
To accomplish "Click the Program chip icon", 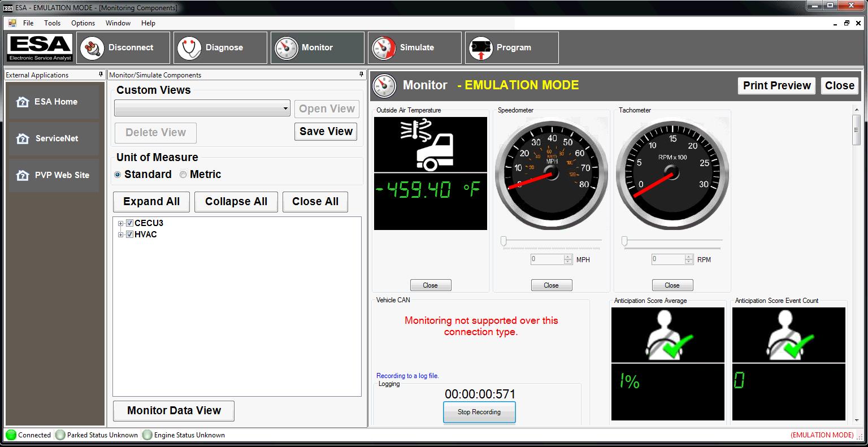I will (x=480, y=48).
